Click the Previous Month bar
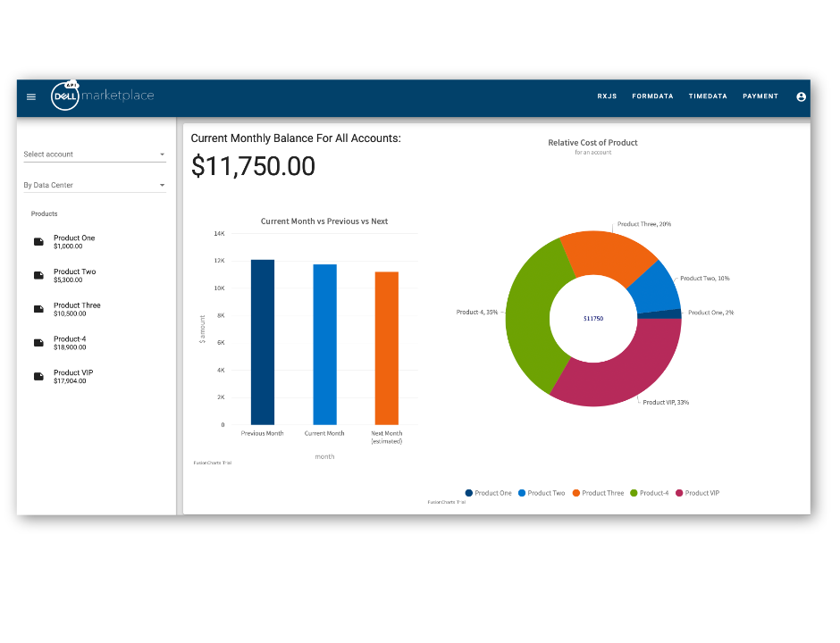This screenshot has height=643, width=840. 263,342
